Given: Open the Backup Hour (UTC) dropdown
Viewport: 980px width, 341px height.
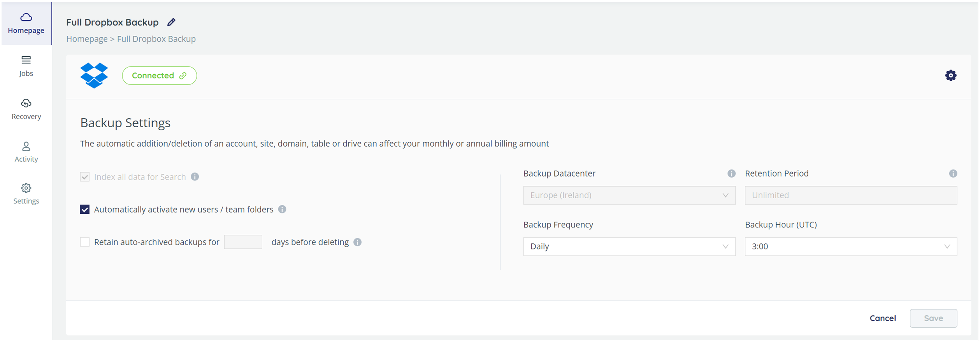Looking at the screenshot, I should click(x=851, y=247).
